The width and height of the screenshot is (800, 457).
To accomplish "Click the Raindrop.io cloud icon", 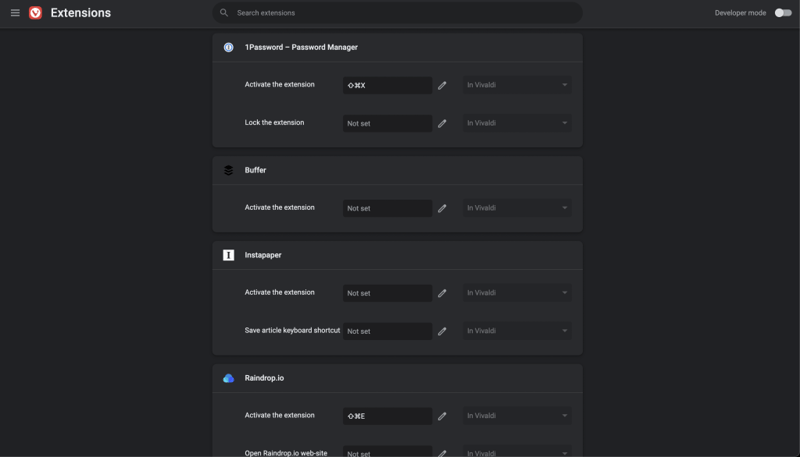I will [228, 378].
